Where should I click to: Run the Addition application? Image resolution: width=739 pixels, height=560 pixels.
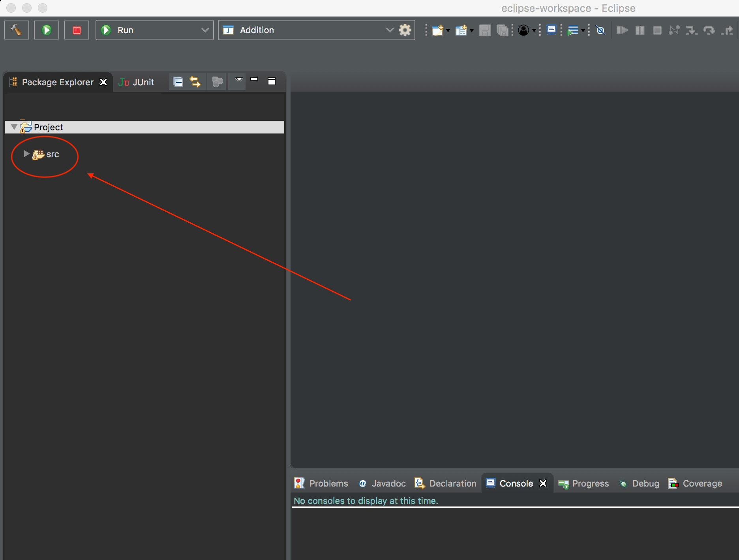coord(46,30)
